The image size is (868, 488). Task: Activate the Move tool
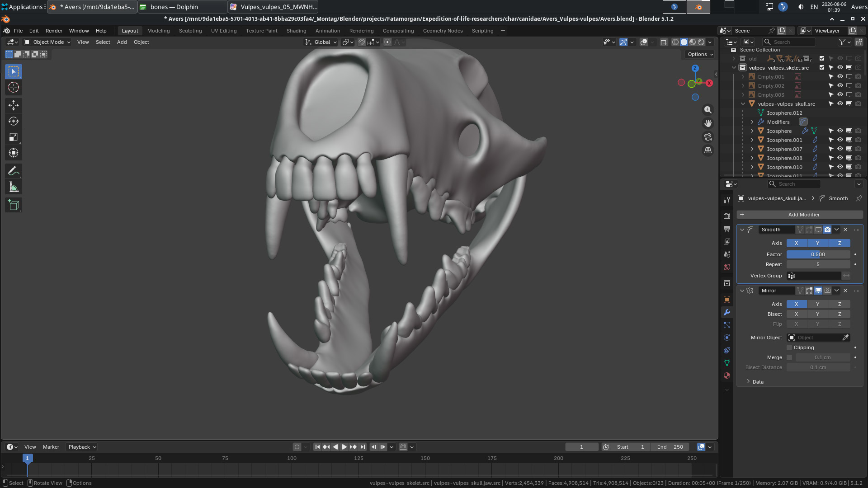(x=14, y=105)
